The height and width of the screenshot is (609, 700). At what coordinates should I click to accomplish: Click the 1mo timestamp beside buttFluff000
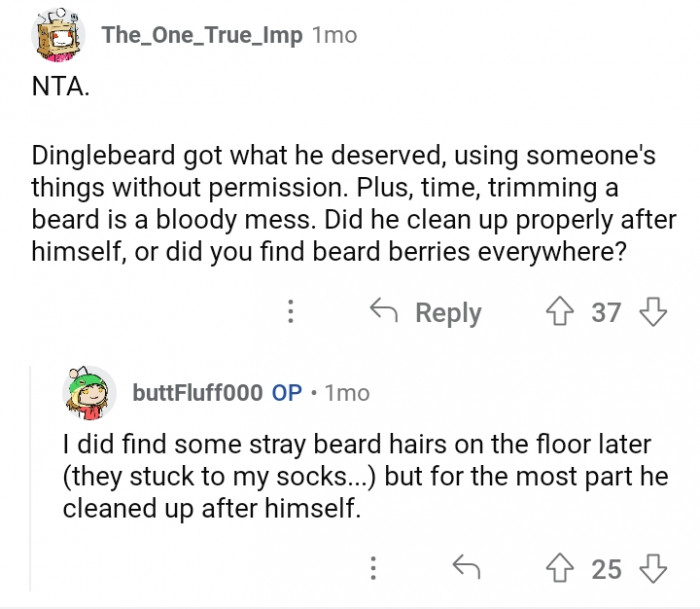tap(347, 393)
